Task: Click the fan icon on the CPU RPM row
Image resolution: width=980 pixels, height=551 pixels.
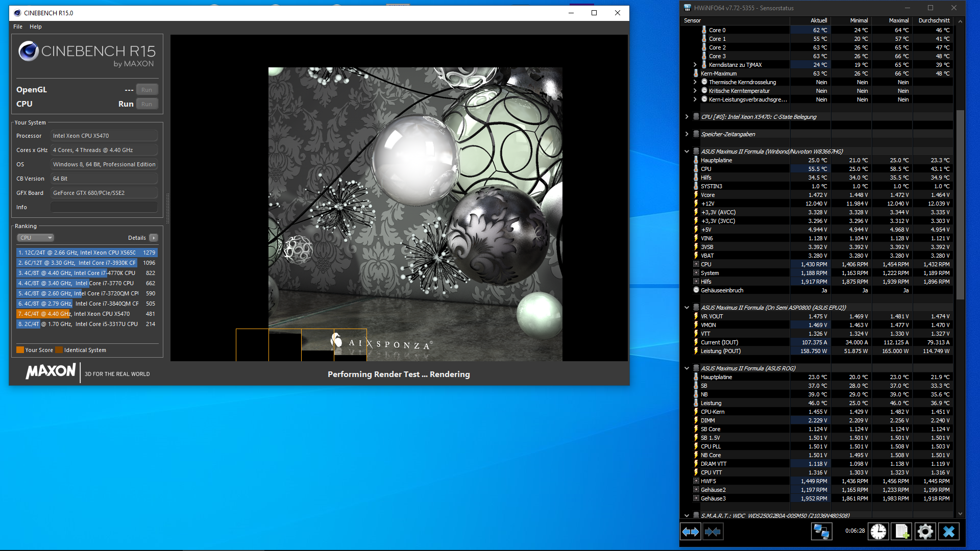Action: click(696, 264)
